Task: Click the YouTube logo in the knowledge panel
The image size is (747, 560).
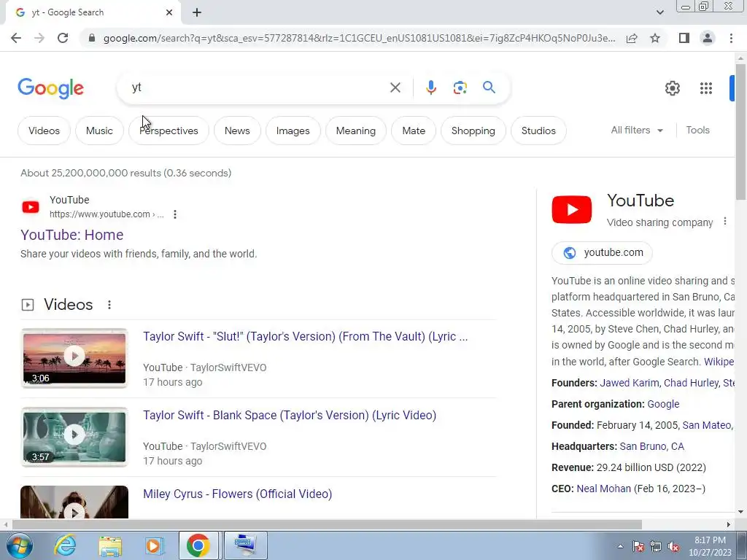Action: [x=572, y=209]
